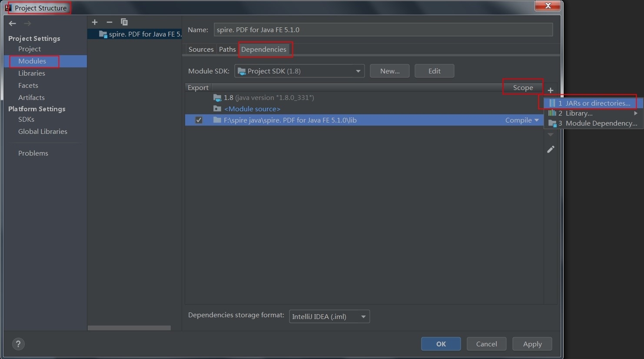Add dependency using plus next to Scope

point(551,90)
